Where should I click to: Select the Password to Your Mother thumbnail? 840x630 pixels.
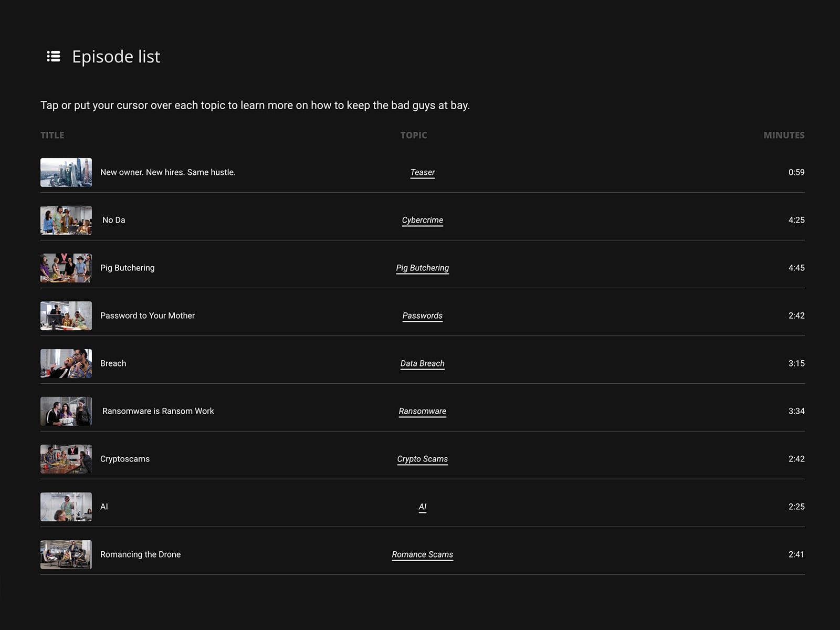tap(66, 316)
